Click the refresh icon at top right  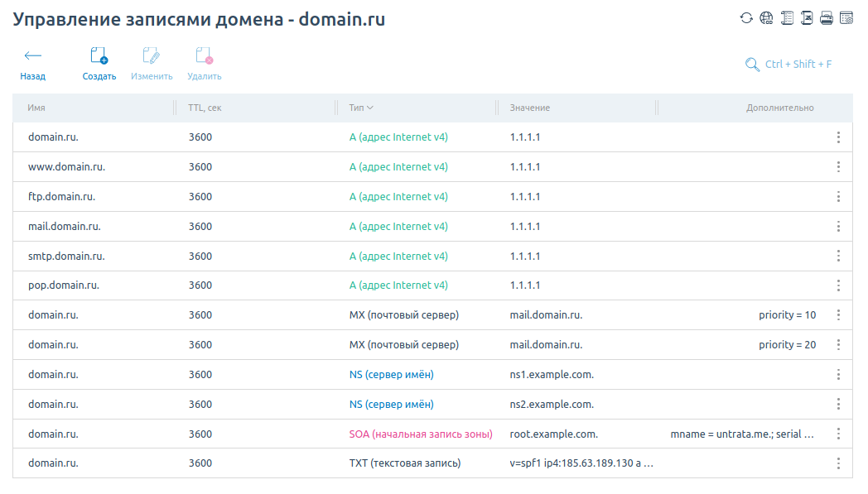tap(746, 18)
